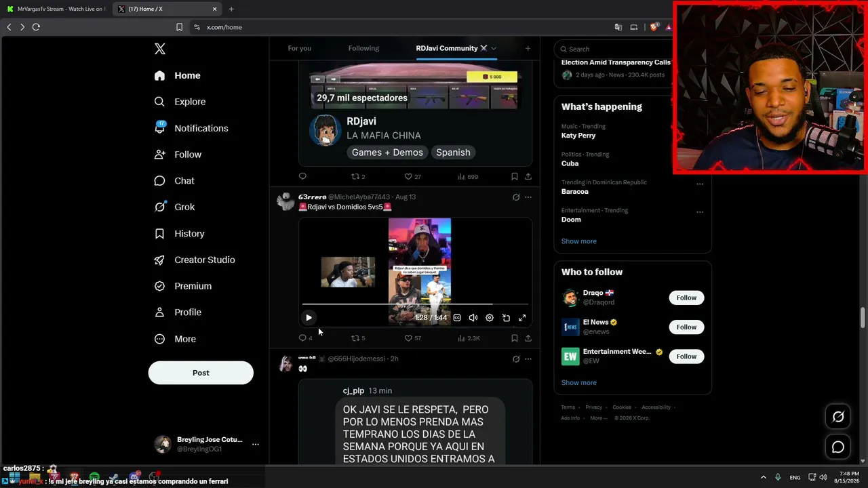868x488 pixels.
Task: Open the floating Grok button
Action: tap(838, 417)
